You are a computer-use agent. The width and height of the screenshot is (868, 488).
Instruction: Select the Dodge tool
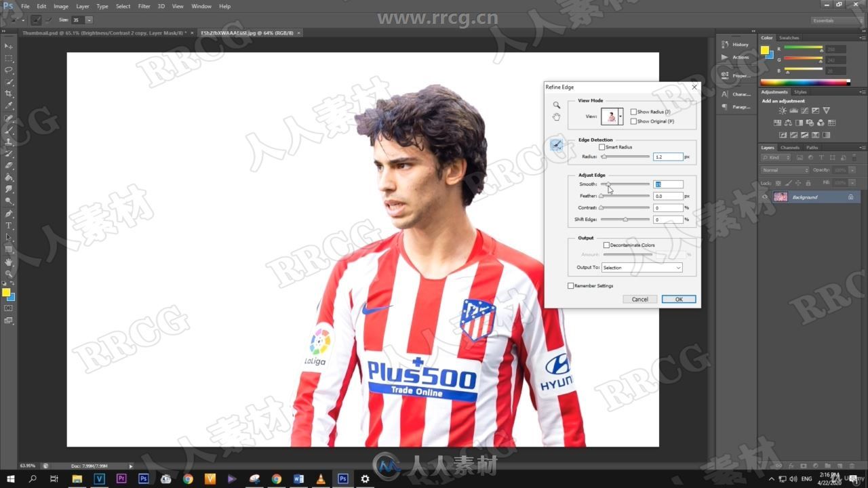[9, 201]
